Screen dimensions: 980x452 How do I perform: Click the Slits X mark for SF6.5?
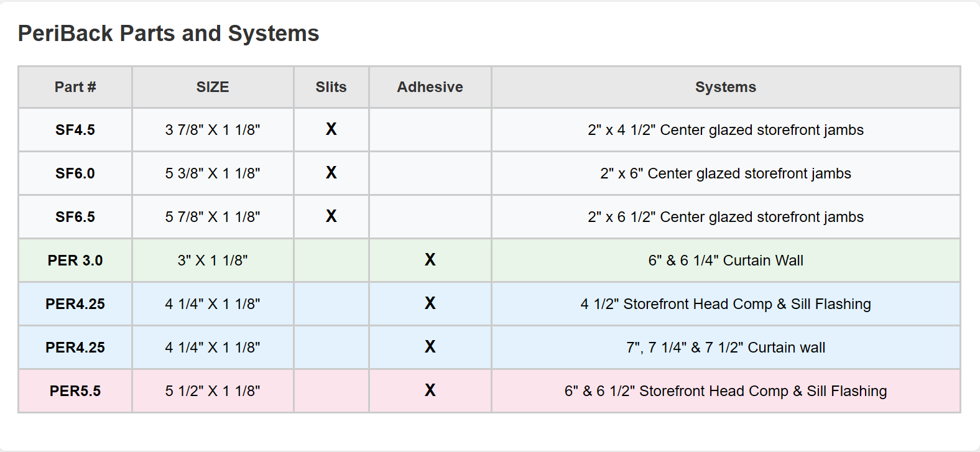[x=331, y=216]
